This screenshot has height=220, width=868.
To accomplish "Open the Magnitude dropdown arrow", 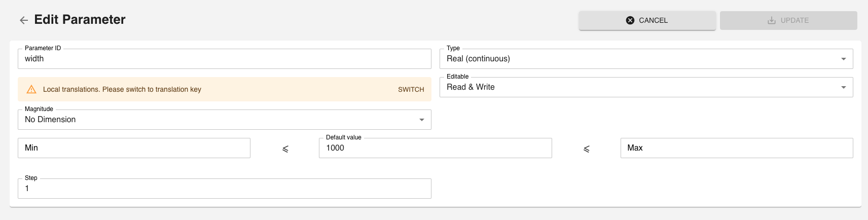I will pos(421,120).
